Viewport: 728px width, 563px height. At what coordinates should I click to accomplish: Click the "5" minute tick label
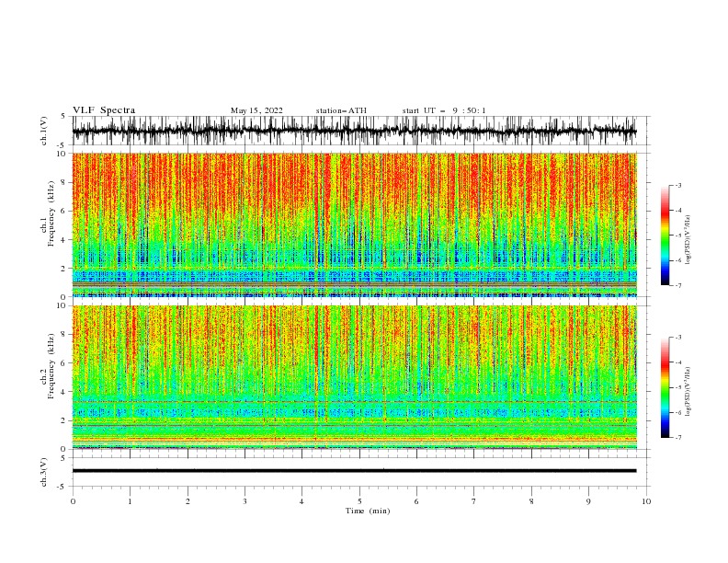coord(359,501)
